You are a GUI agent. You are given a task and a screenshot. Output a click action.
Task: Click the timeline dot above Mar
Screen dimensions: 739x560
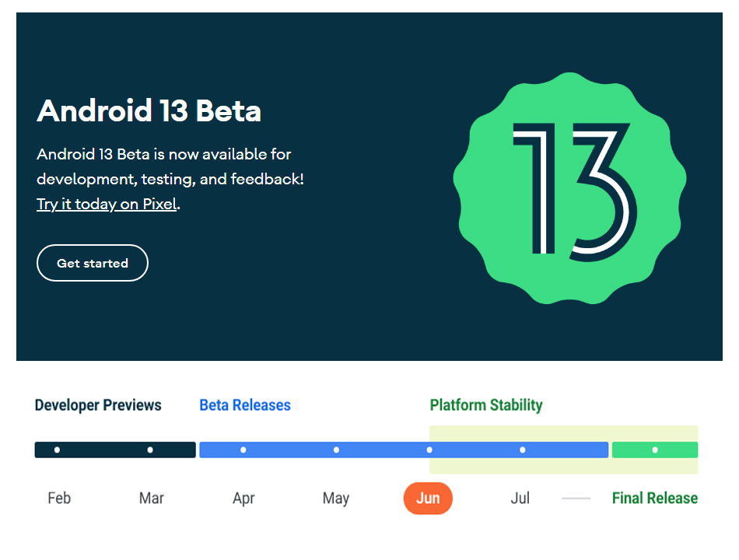point(150,450)
